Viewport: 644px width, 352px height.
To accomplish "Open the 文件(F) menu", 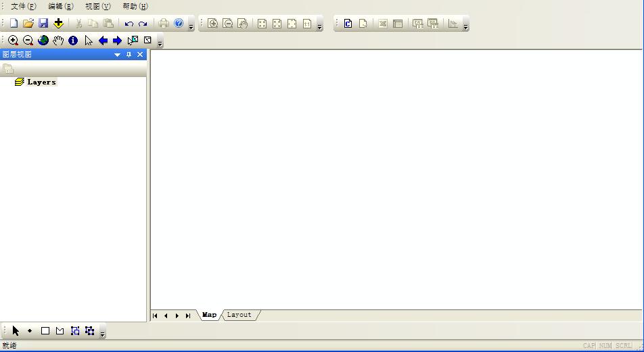I will 23,6.
